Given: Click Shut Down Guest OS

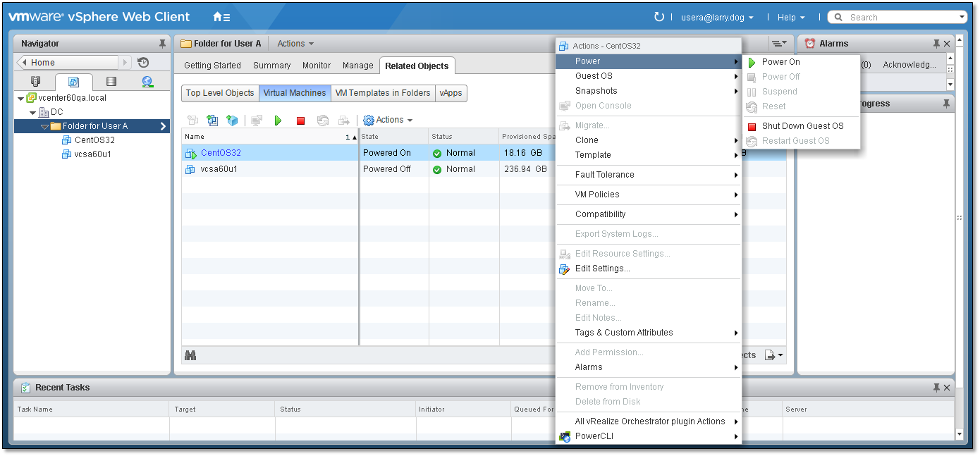Looking at the screenshot, I should tap(802, 126).
